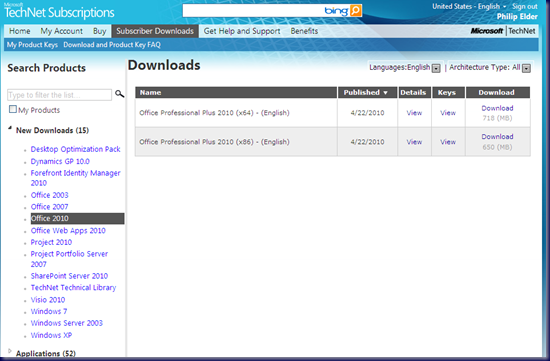550x361 pixels.
Task: Open Download and Product Key FAQ
Action: 112,45
